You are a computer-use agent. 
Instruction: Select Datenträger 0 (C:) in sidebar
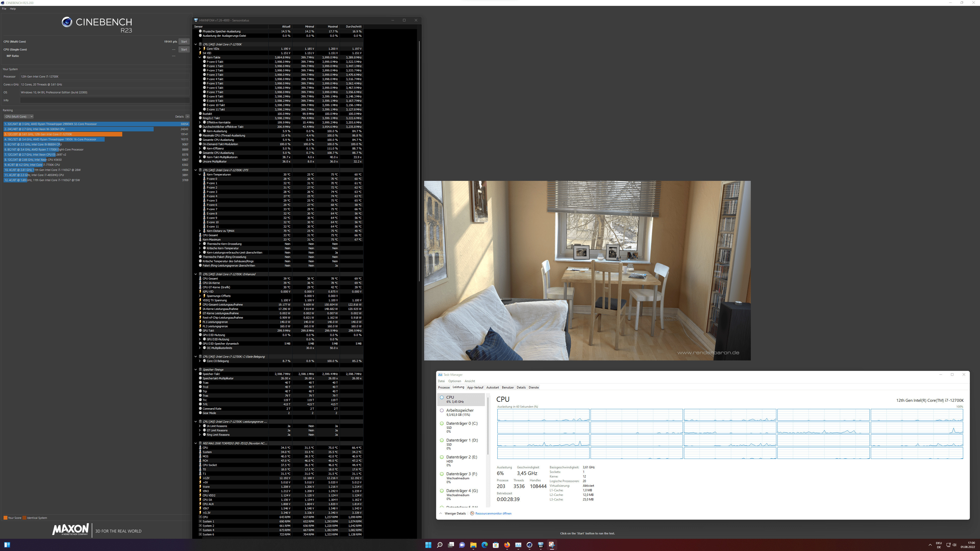(461, 427)
